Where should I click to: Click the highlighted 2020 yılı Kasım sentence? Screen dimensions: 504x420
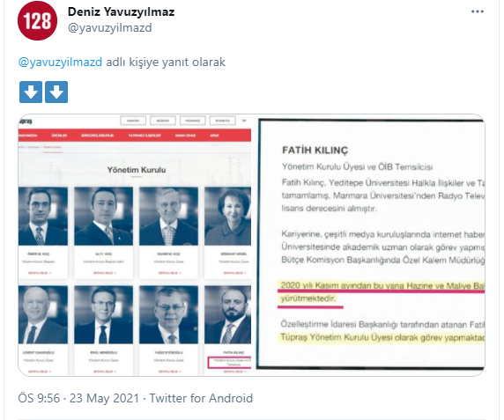coord(382,291)
